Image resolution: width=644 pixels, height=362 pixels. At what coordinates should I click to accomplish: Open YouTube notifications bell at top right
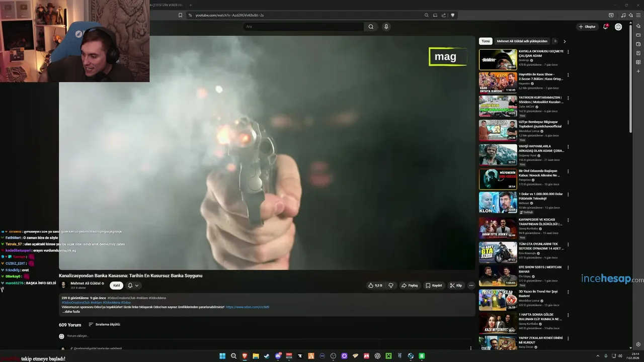point(606,27)
